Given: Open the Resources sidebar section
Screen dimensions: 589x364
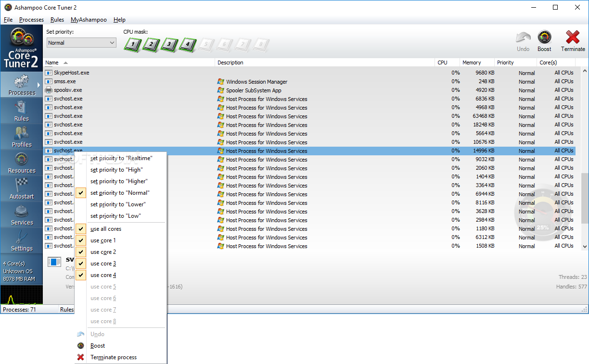Looking at the screenshot, I should point(21,163).
